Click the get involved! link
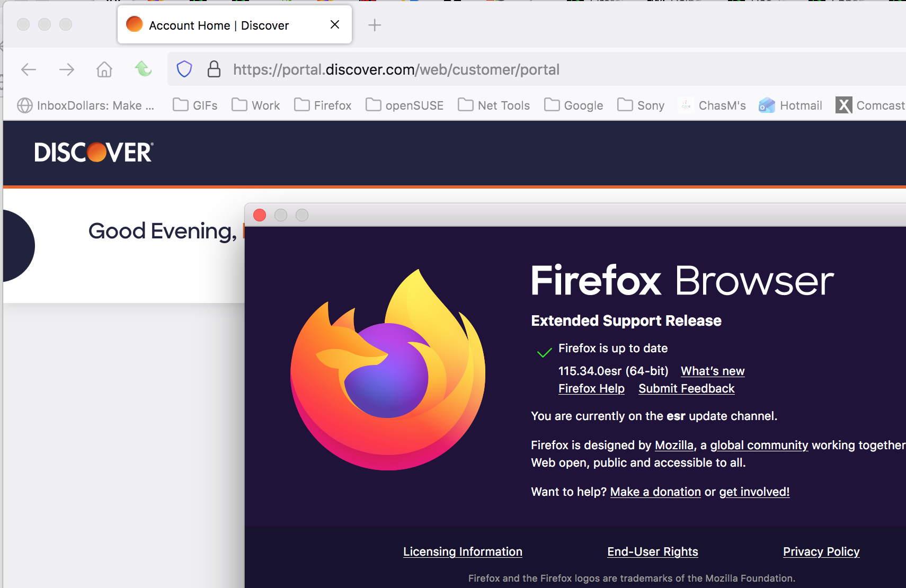This screenshot has width=906, height=588. click(x=754, y=492)
